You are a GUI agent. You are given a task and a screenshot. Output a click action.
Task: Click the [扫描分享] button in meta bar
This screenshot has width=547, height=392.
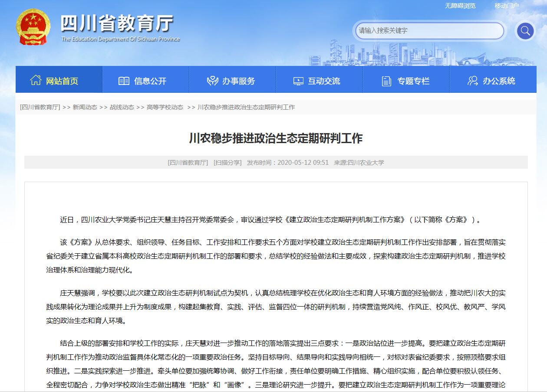point(227,163)
